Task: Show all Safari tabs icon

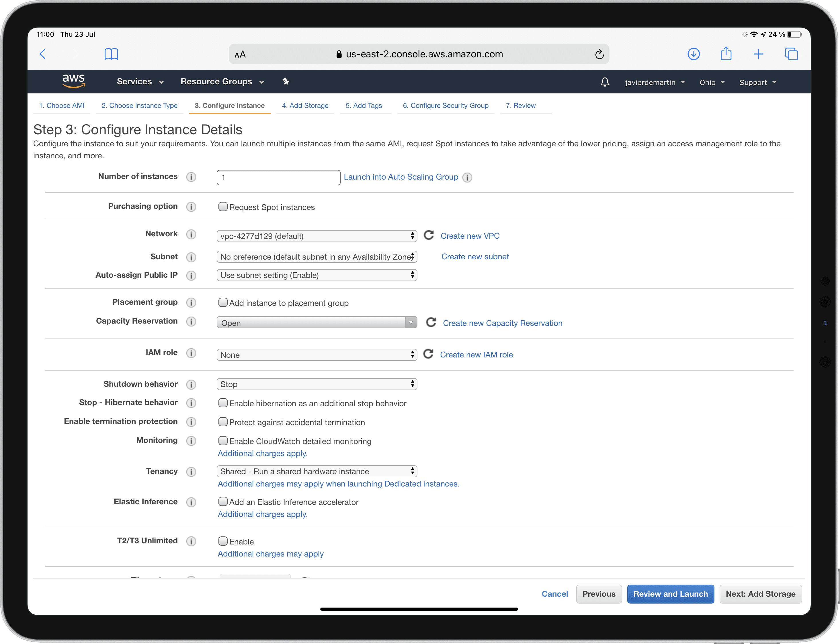Action: 791,54
